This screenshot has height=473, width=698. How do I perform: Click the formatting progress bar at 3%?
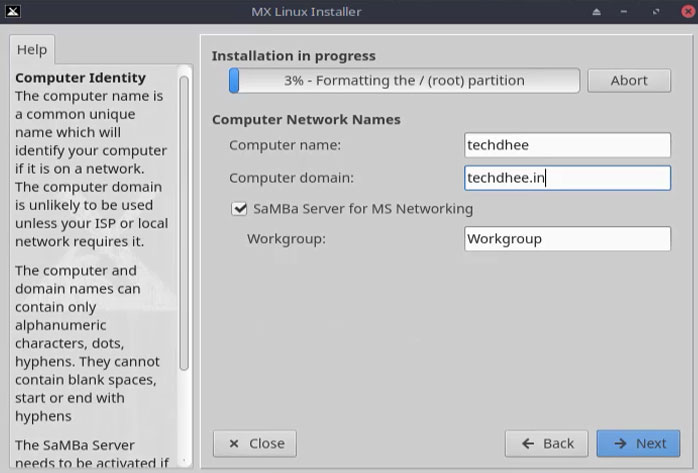404,81
